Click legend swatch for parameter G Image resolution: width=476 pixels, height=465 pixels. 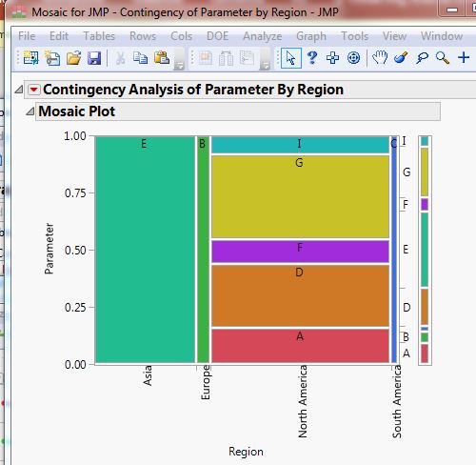[x=425, y=172]
